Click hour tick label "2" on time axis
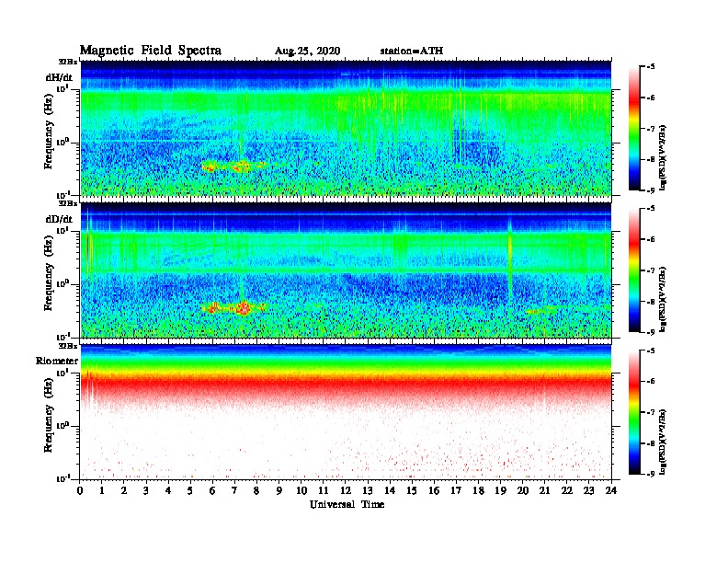Screen dimensions: 728x563 click(x=124, y=490)
